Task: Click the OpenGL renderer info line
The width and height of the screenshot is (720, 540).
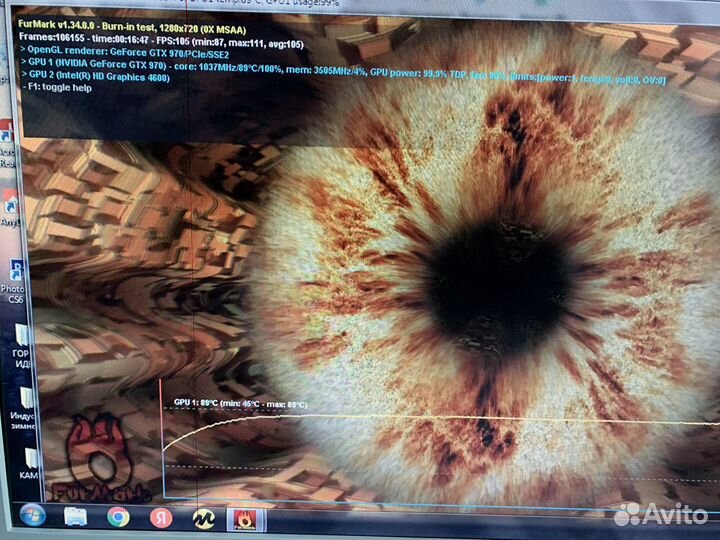Action: 138,49
